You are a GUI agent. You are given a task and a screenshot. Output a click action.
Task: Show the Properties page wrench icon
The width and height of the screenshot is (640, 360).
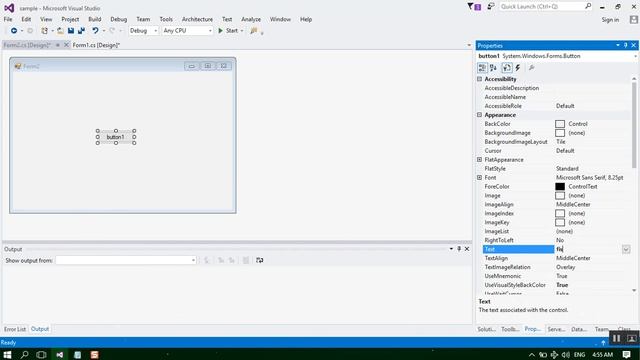pos(531,68)
